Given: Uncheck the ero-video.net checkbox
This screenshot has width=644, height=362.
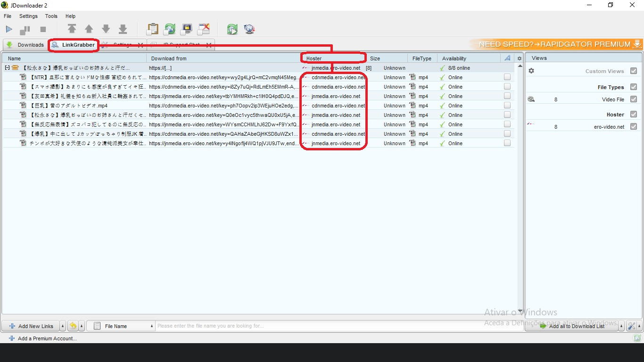Looking at the screenshot, I should (x=634, y=127).
